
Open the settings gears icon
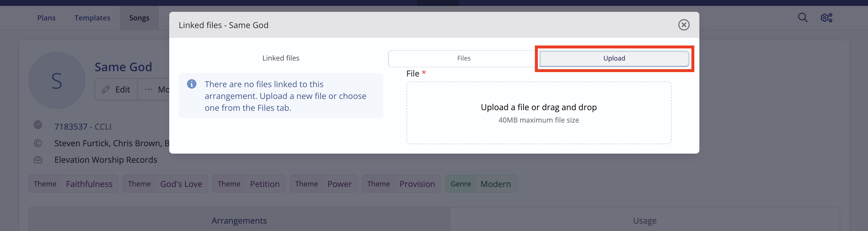coord(826,17)
